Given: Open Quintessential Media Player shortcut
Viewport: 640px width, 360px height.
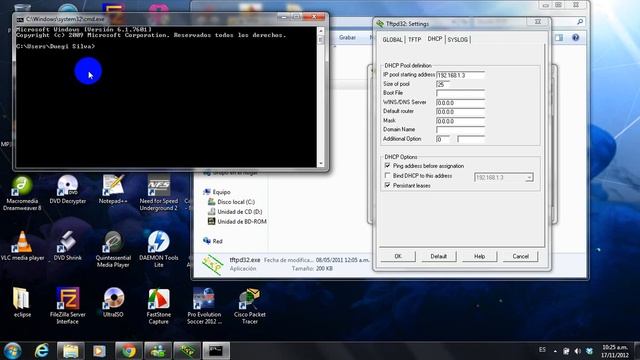Looking at the screenshot, I should (x=113, y=250).
